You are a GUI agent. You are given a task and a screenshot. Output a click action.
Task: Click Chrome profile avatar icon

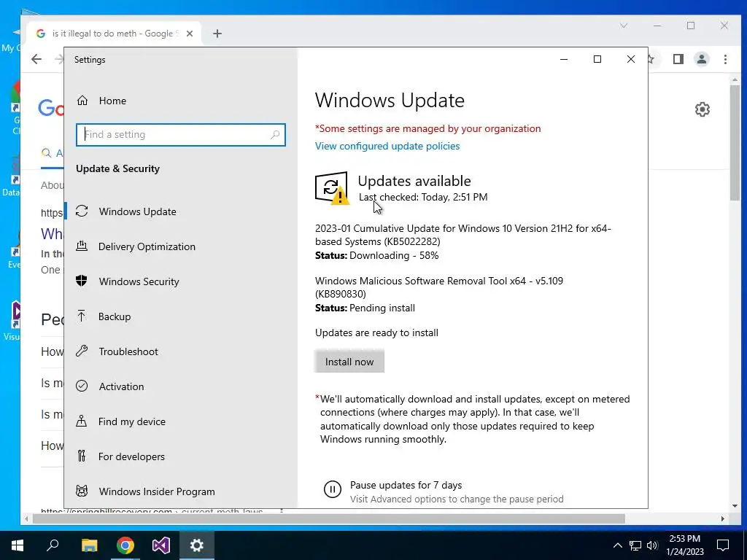701,59
